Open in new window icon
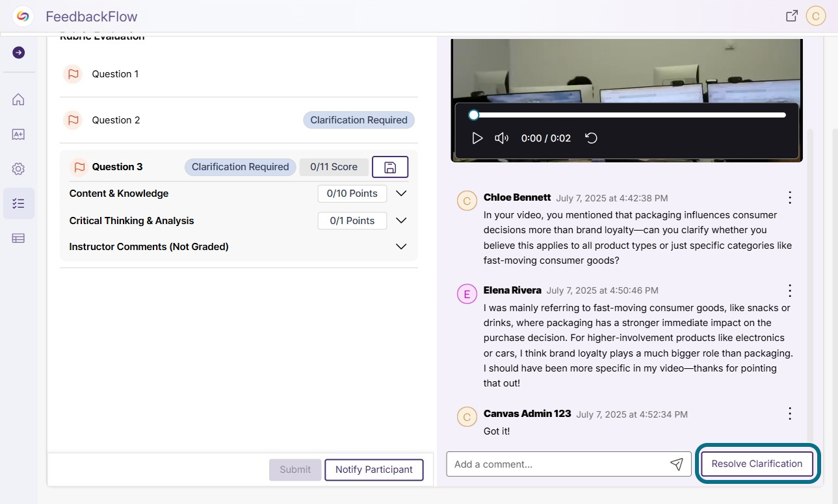 pos(792,16)
